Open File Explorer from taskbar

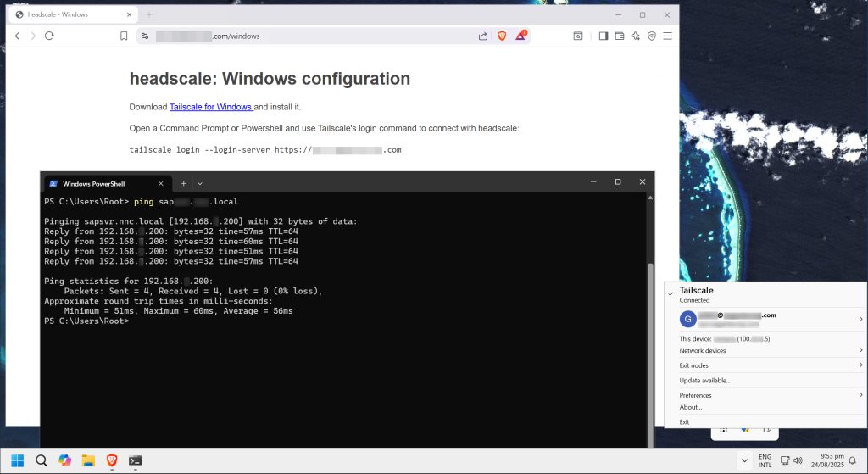coord(88,460)
